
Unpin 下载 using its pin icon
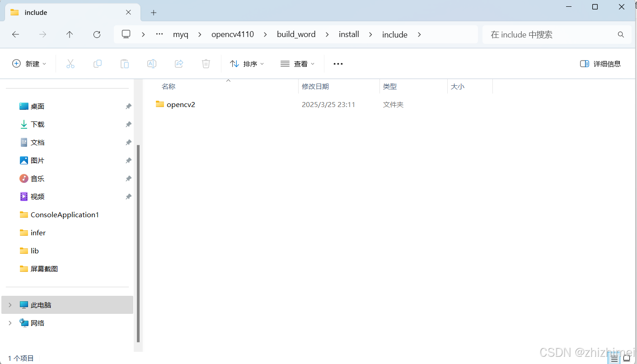(128, 124)
